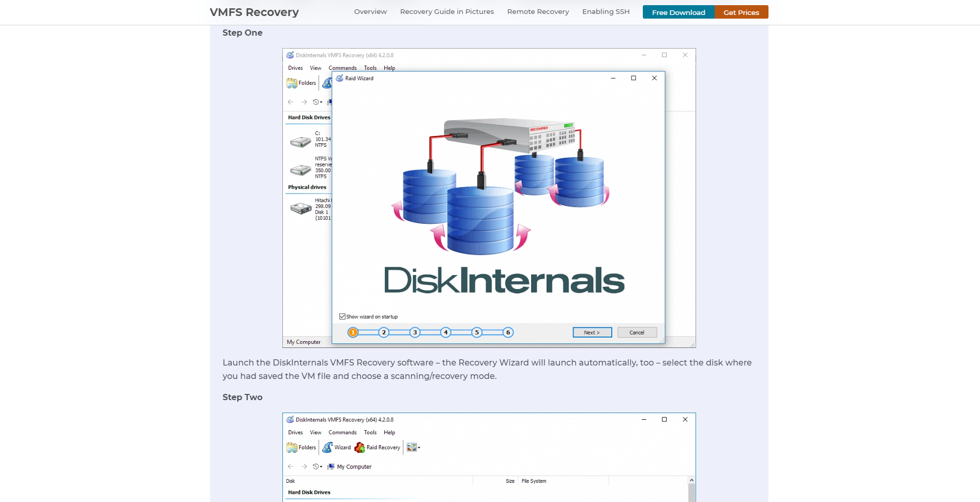Launch Raid Recovery toolbar icon
Viewport: 980px width, 502px height.
tap(359, 447)
